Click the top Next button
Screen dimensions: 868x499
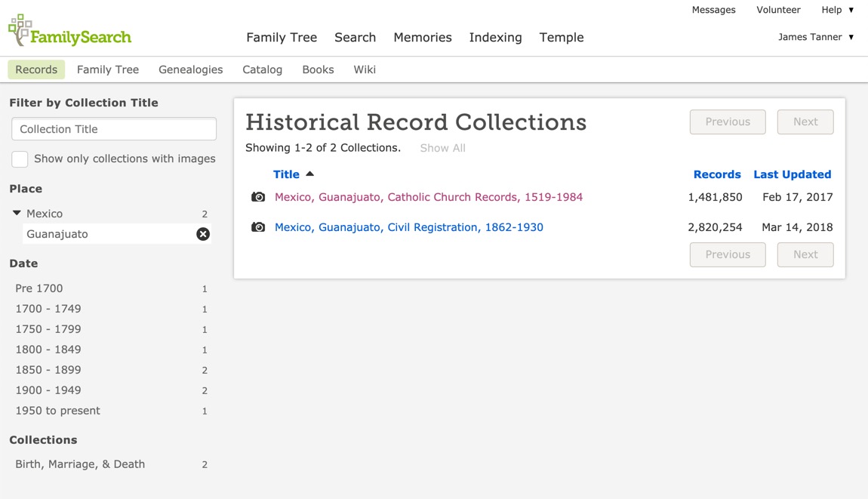point(805,122)
